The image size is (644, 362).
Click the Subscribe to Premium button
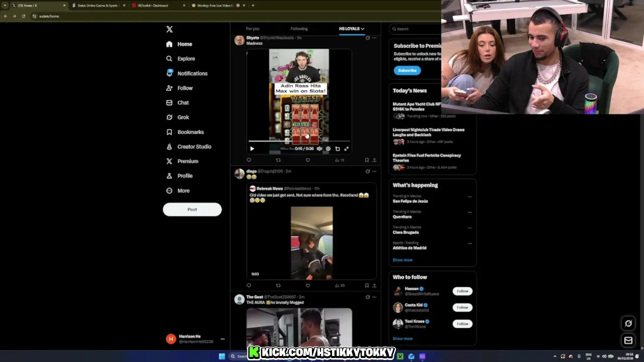pyautogui.click(x=407, y=70)
